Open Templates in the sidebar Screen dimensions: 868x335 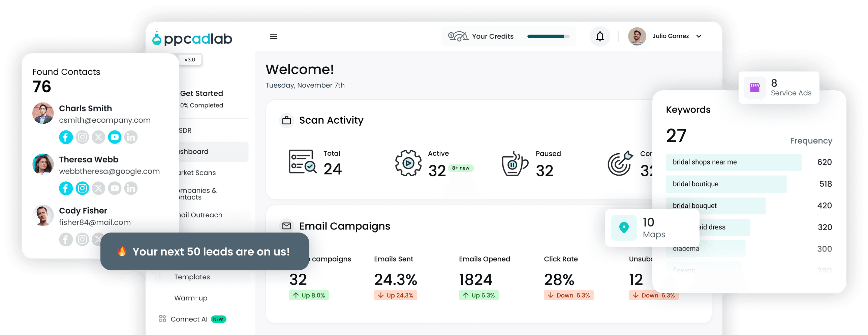click(192, 277)
